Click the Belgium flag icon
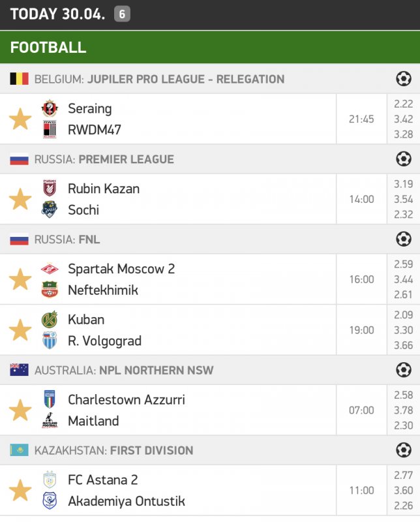This screenshot has height=522, width=420. (20, 79)
